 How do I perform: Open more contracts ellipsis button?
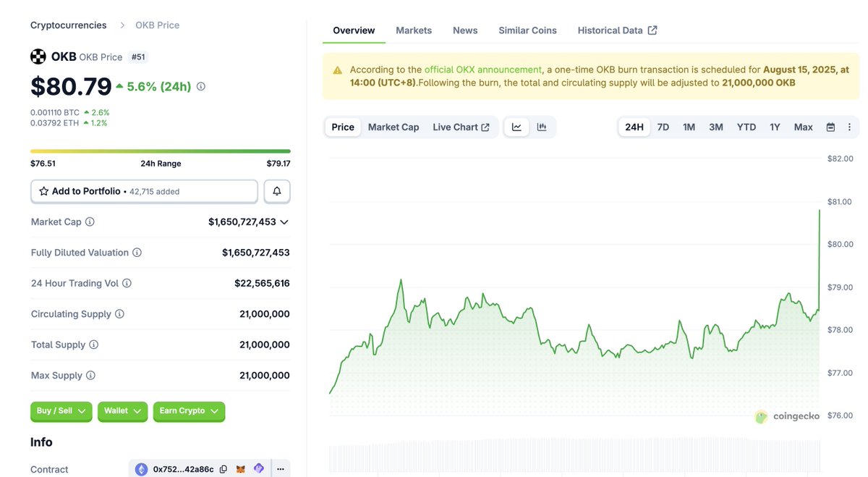coord(281,469)
